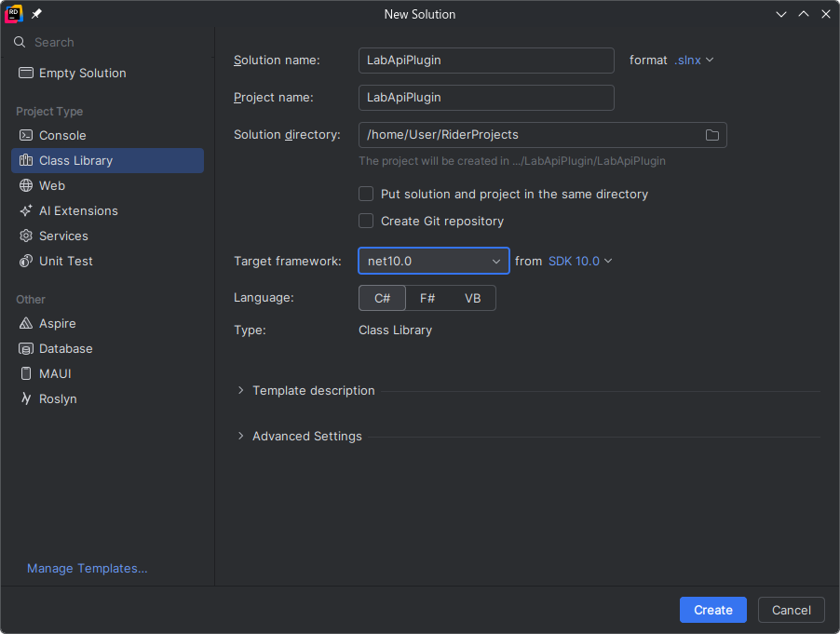Select Aspire template
This screenshot has width=840, height=634.
click(107, 323)
